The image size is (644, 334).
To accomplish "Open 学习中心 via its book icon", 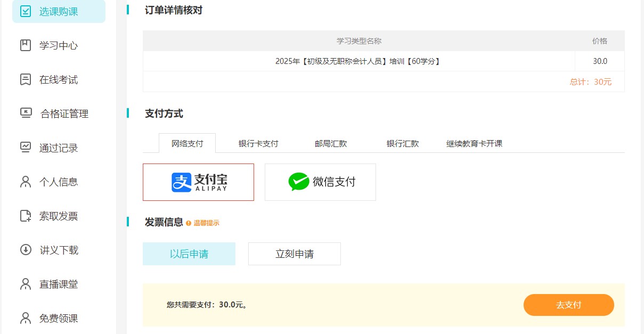I will (x=26, y=45).
